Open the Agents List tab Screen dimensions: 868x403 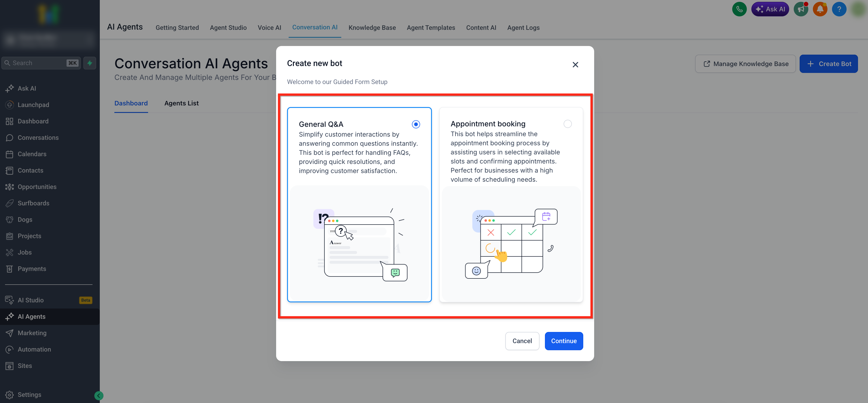pos(181,103)
